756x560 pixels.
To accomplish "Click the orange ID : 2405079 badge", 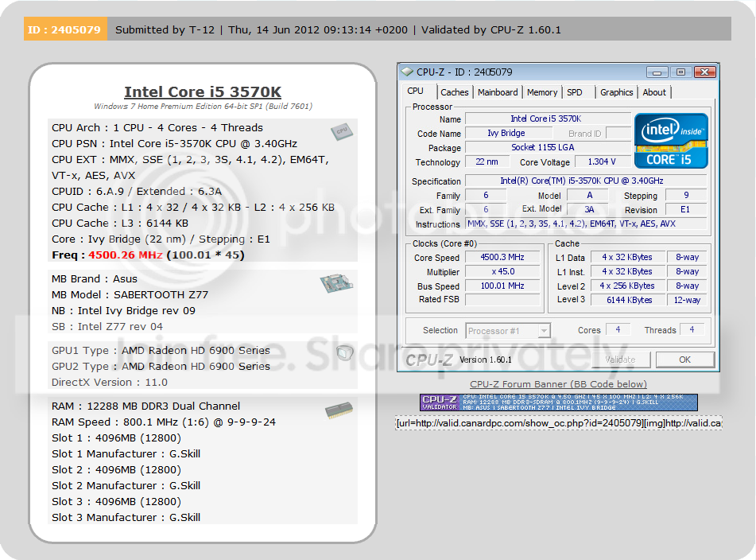I will click(x=65, y=29).
